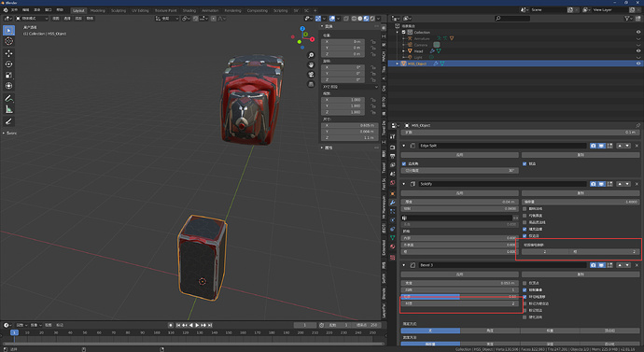Remove the Solidify modifier with X icon

tap(637, 184)
